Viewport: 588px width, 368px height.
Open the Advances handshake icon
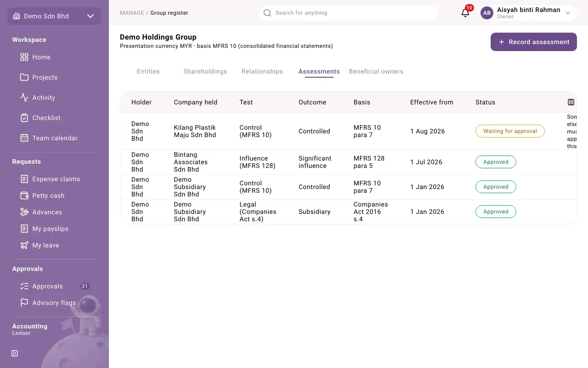24,212
